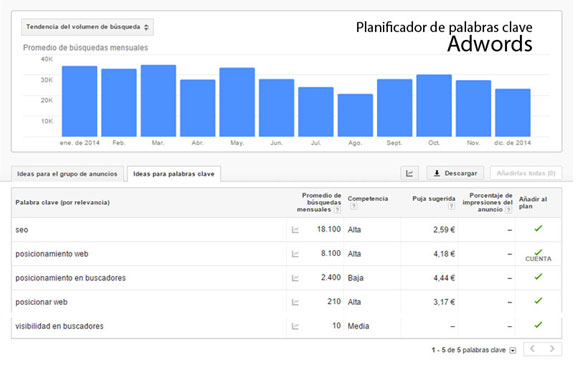Click help icon by 'Porcentaje de impresiones del anuncio'

pos(508,210)
